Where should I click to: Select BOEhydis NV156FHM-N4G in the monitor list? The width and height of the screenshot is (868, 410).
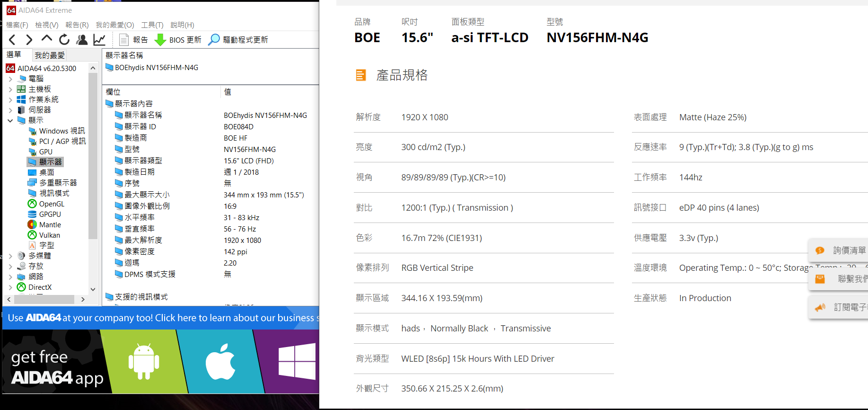(152, 68)
